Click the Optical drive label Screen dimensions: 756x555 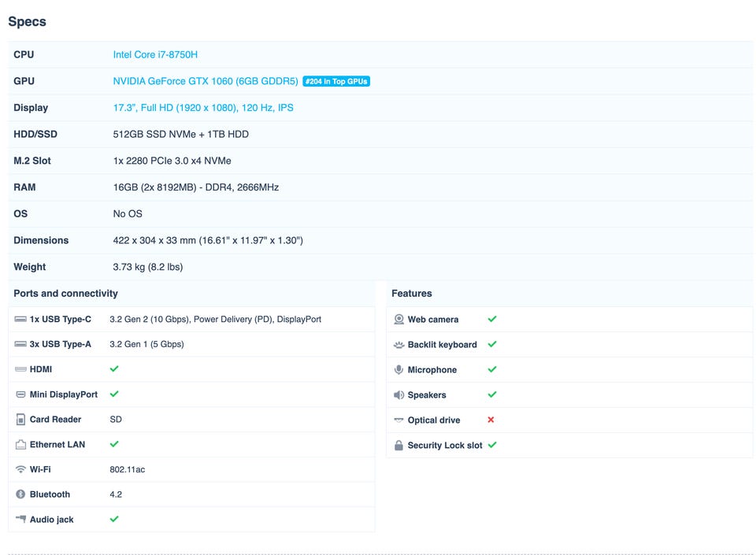pyautogui.click(x=434, y=420)
